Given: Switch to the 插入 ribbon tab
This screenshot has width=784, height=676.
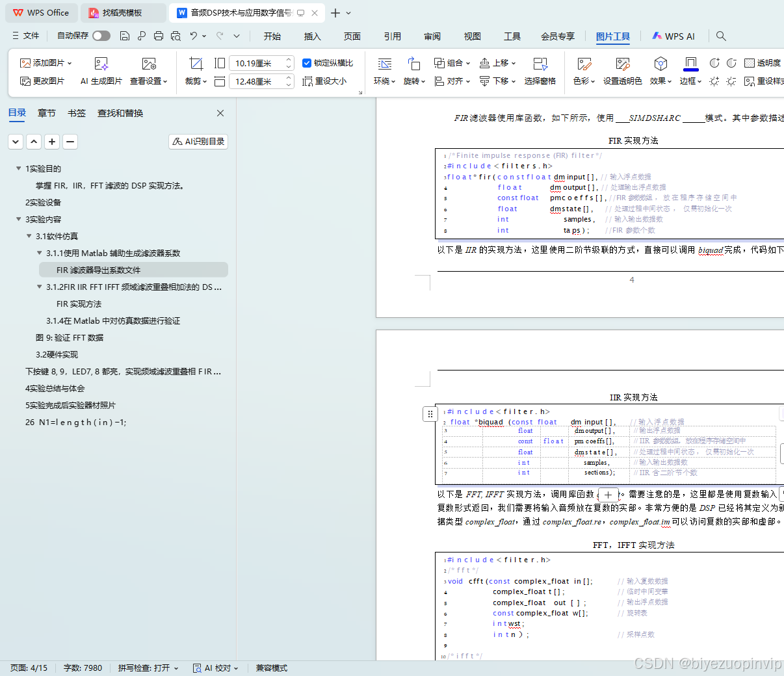Looking at the screenshot, I should 313,36.
